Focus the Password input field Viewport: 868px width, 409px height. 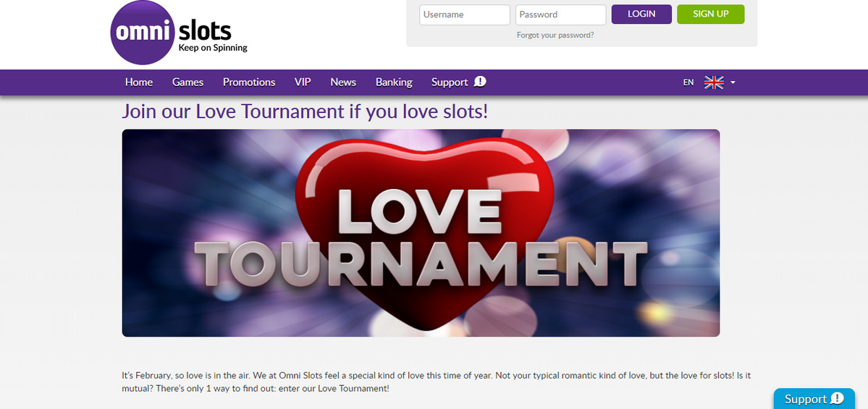[x=561, y=15]
